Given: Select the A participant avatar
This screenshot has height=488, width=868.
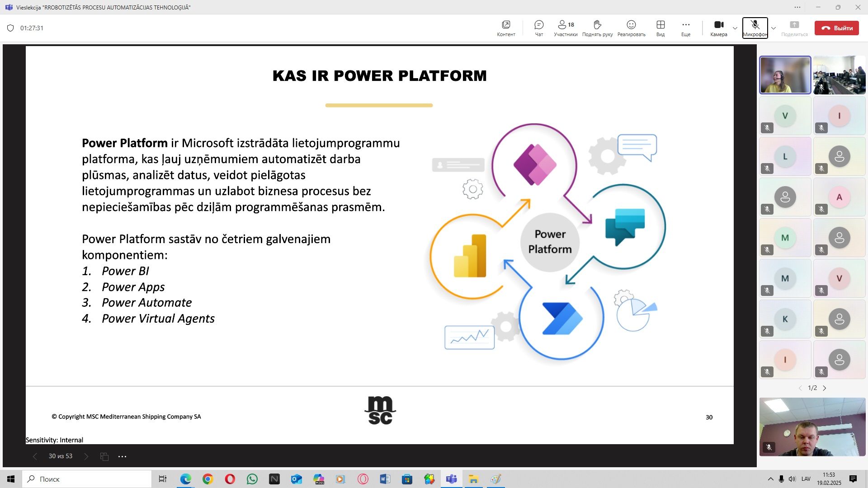Looking at the screenshot, I should [840, 197].
